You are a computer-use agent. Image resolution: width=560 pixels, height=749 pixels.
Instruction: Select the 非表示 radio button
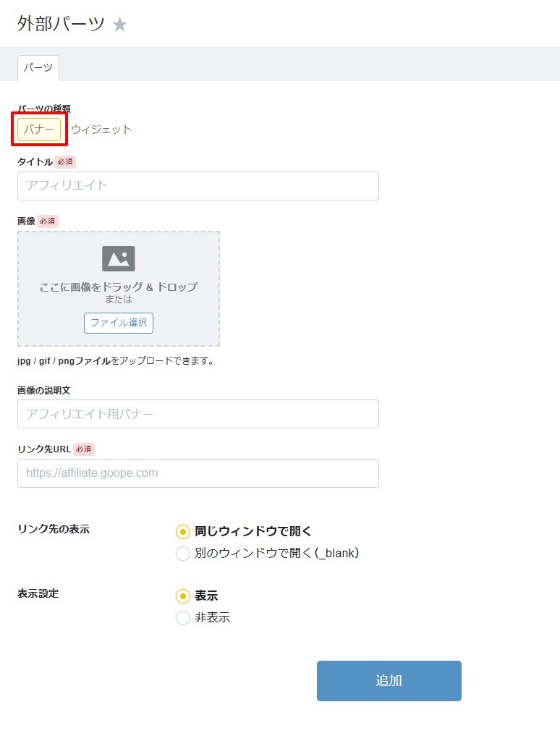coord(183,618)
